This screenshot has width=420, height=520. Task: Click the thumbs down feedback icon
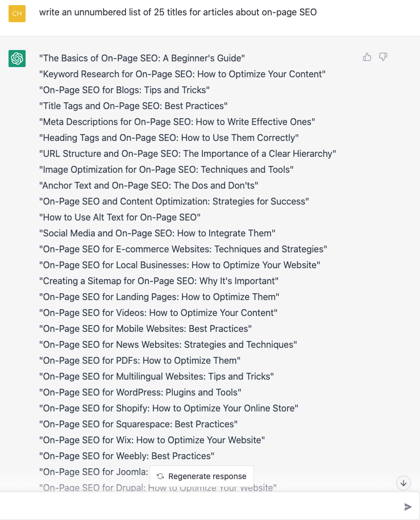(383, 57)
